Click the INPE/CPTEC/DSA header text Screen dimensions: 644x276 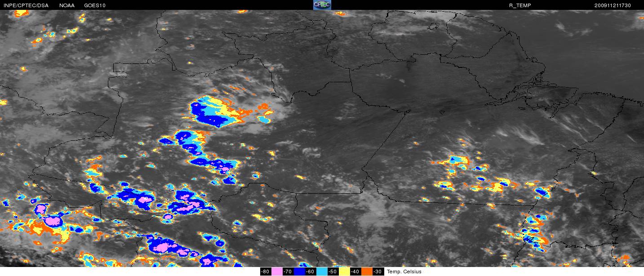click(26, 5)
